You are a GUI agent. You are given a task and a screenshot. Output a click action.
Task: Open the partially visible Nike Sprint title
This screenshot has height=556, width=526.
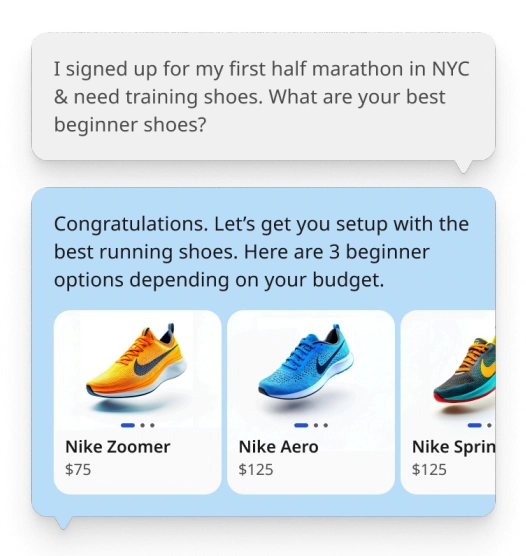(x=454, y=447)
